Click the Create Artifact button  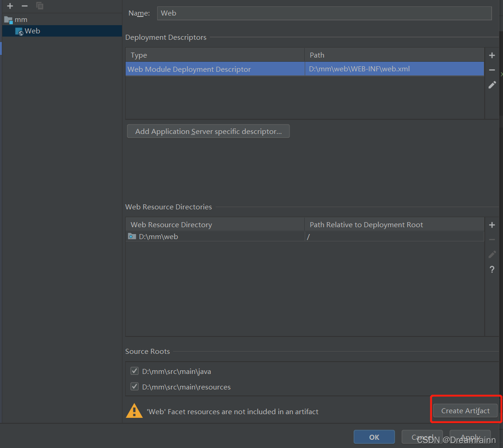pos(465,411)
